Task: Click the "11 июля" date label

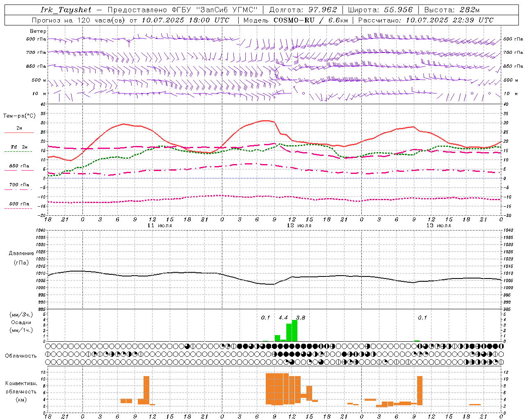Action: (x=160, y=226)
